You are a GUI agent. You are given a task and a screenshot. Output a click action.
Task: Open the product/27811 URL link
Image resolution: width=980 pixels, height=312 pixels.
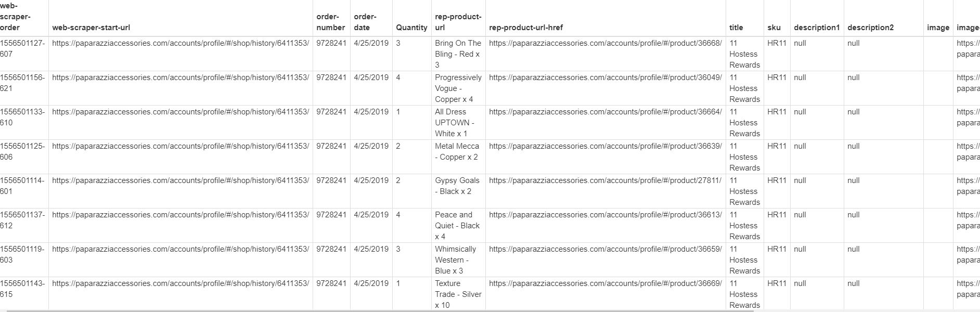[x=605, y=180]
